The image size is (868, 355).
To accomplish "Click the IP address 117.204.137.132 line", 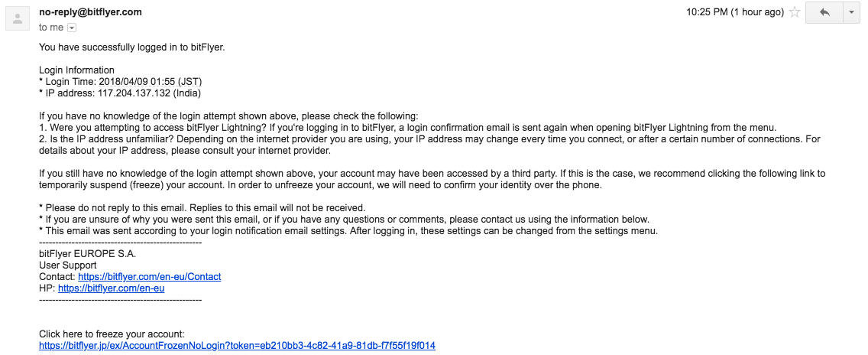I will 119,93.
